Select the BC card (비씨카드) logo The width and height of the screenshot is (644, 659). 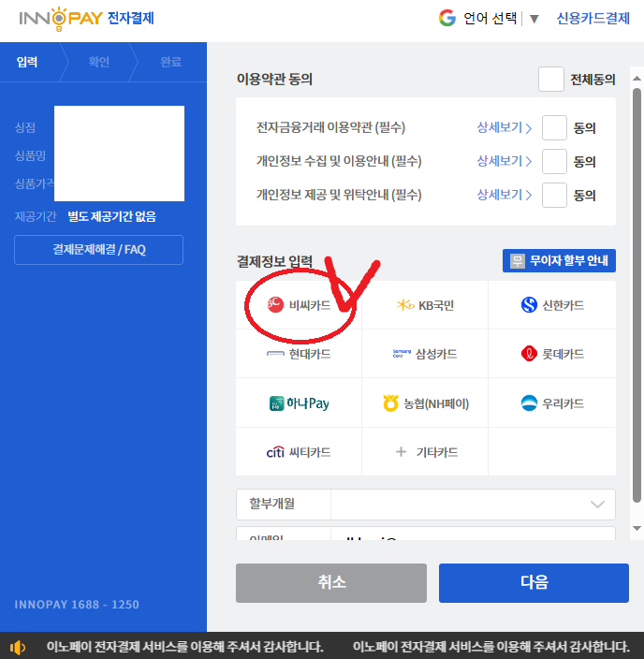pos(275,305)
